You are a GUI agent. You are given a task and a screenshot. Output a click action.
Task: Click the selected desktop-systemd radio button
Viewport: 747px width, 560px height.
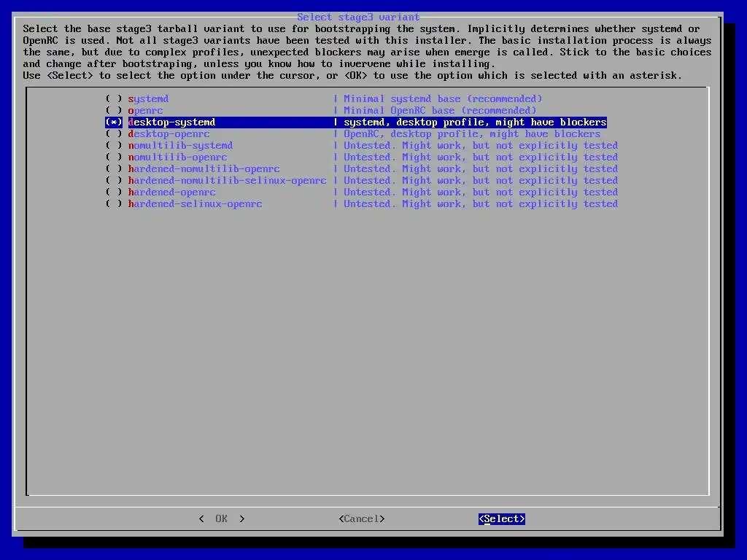click(113, 122)
